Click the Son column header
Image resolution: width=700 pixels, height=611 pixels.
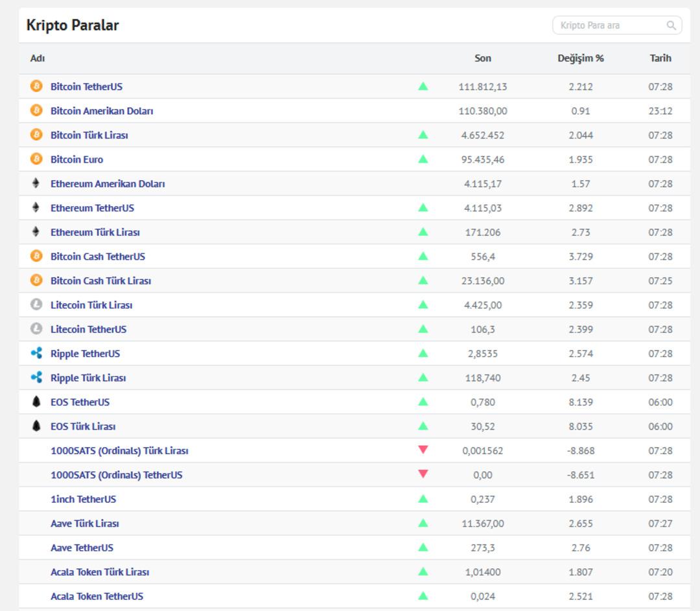point(483,58)
